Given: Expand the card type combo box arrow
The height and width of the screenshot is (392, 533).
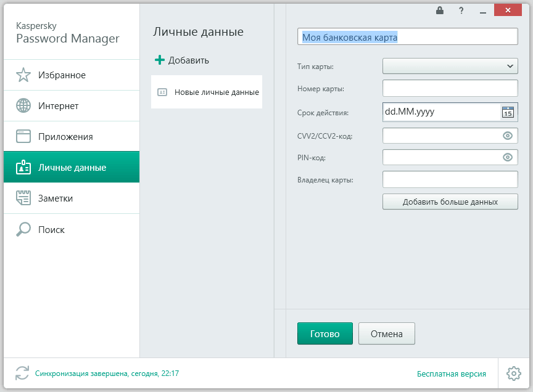Looking at the screenshot, I should pos(511,66).
